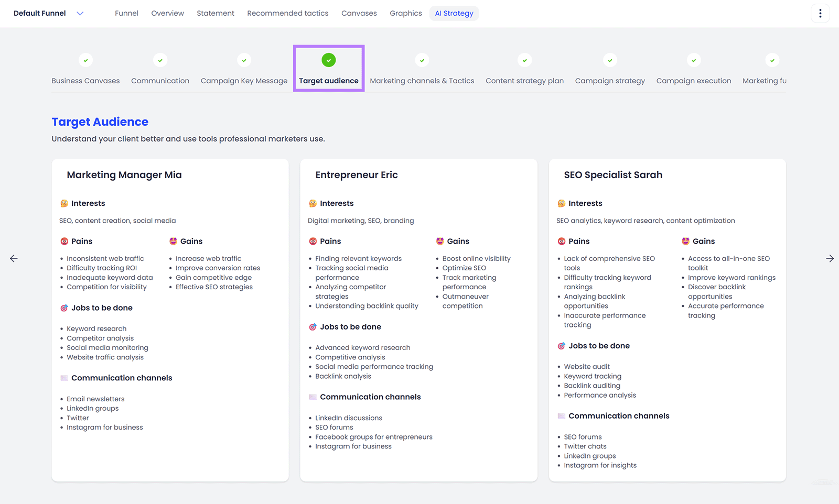Open the Graphics section
Image resolution: width=839 pixels, height=504 pixels.
(x=405, y=13)
